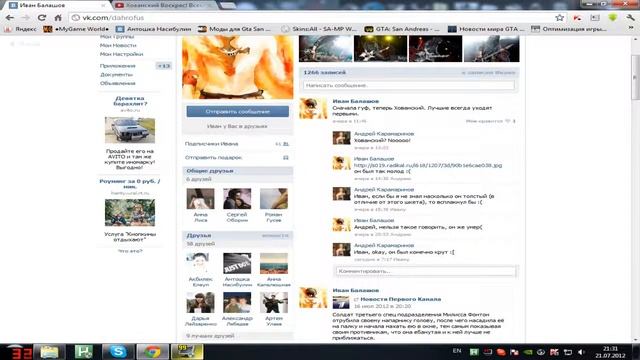Image resolution: width=640 pixels, height=360 pixels.
Task: Open Приложения in the left menu
Action: (x=118, y=66)
